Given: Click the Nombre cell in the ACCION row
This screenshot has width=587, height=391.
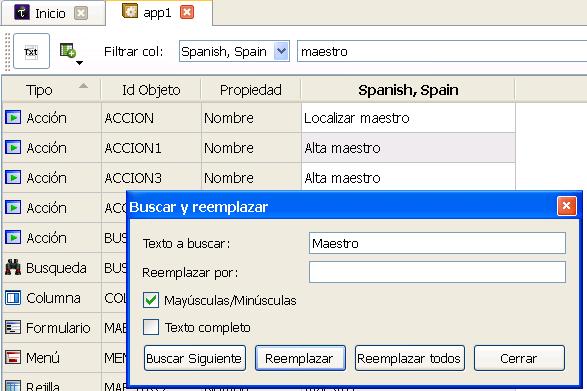Looking at the screenshot, I should click(251, 118).
